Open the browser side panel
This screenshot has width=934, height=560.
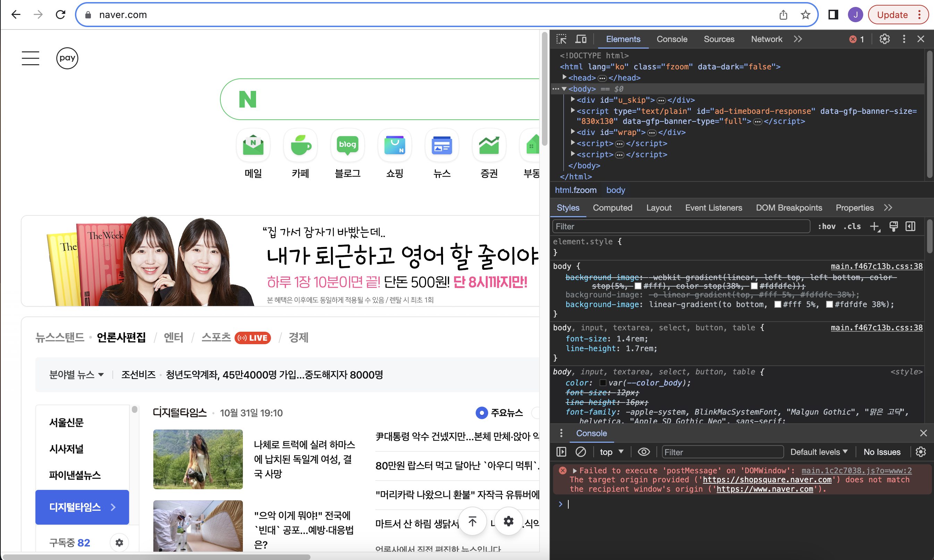pyautogui.click(x=833, y=15)
